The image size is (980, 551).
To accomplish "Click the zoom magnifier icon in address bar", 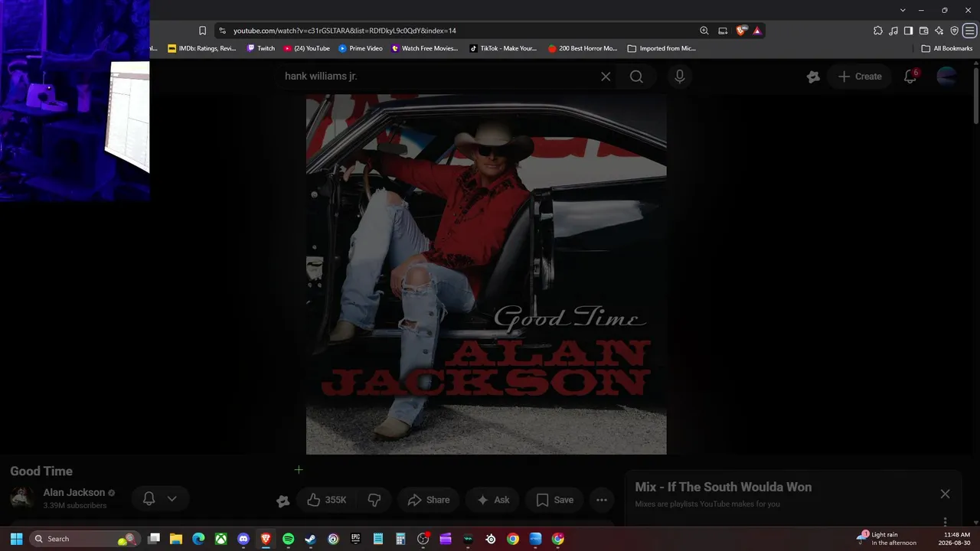I will [x=704, y=31].
